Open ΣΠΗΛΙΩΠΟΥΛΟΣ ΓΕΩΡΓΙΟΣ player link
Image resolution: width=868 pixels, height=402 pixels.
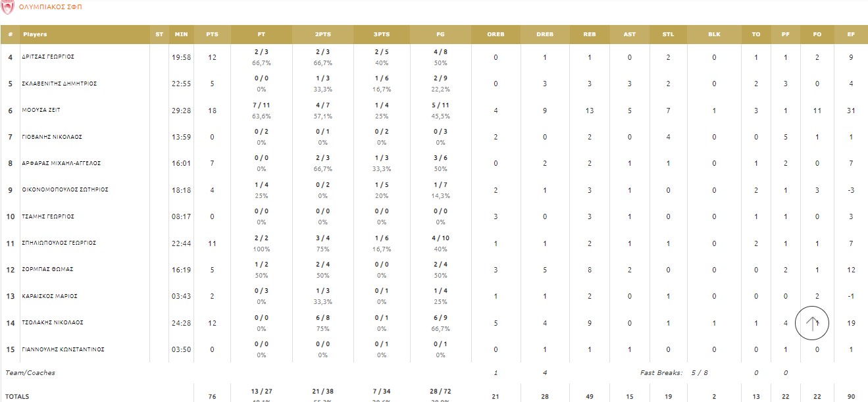coord(59,243)
